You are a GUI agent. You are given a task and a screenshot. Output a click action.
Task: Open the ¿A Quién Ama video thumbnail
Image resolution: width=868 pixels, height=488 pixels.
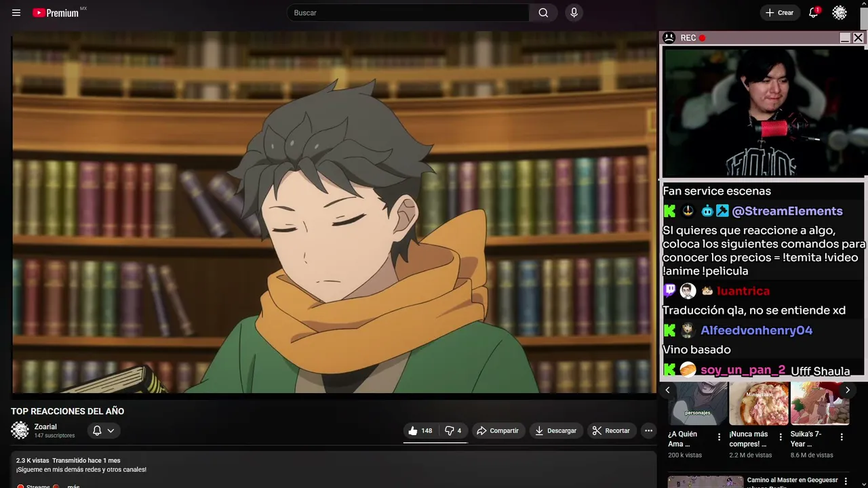pos(697,403)
